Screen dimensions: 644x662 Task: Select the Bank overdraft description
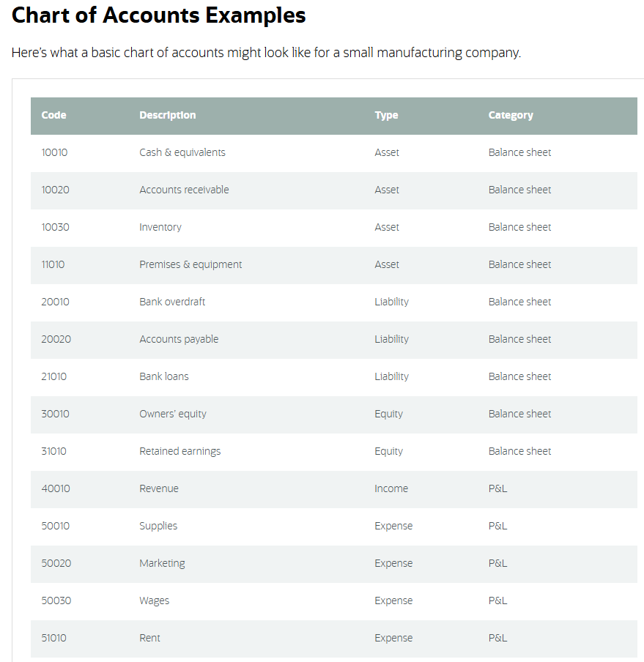(x=172, y=302)
